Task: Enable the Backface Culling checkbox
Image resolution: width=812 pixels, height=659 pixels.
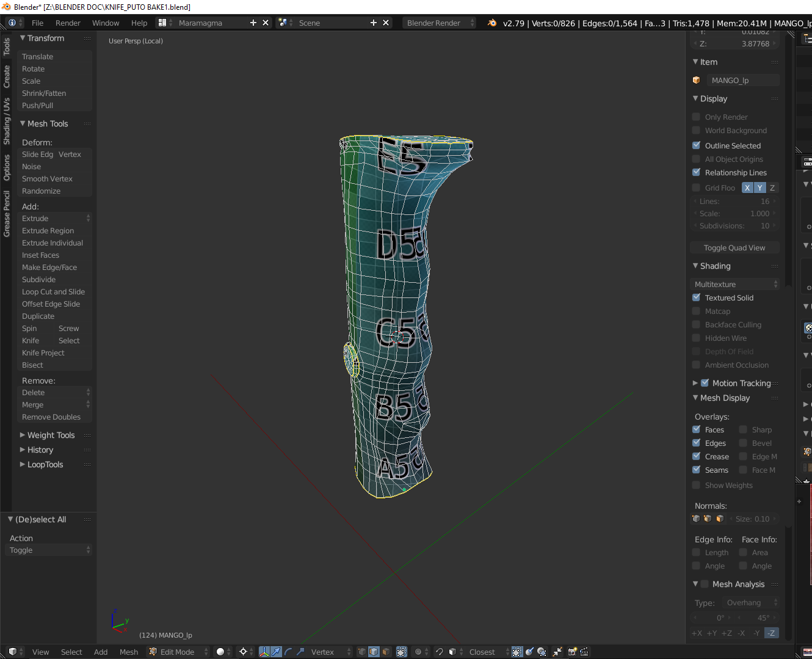Action: (x=696, y=324)
